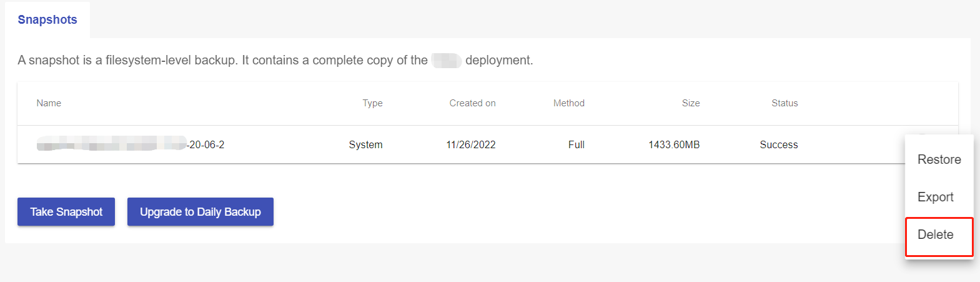Click Upgrade to Daily Backup button
980x282 pixels.
[200, 212]
